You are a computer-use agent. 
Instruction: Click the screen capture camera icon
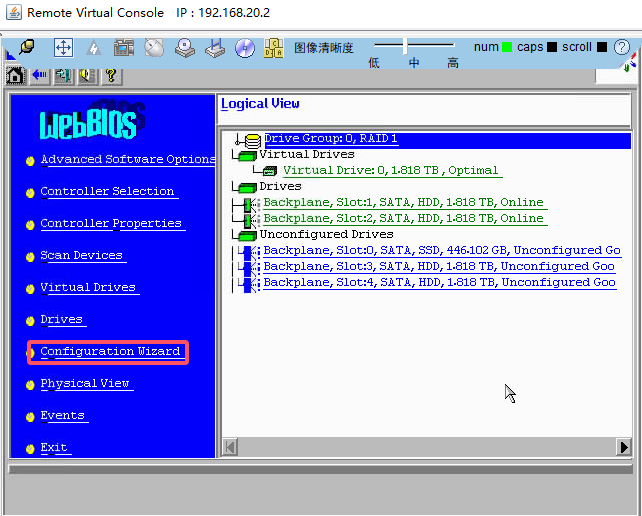click(124, 48)
